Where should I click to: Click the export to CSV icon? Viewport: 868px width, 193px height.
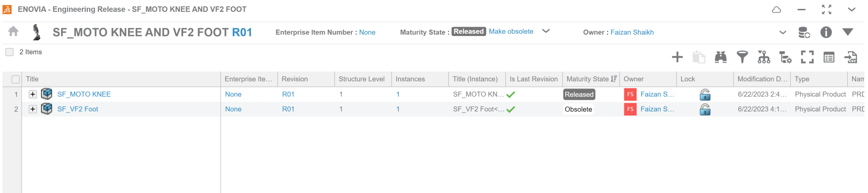(851, 57)
